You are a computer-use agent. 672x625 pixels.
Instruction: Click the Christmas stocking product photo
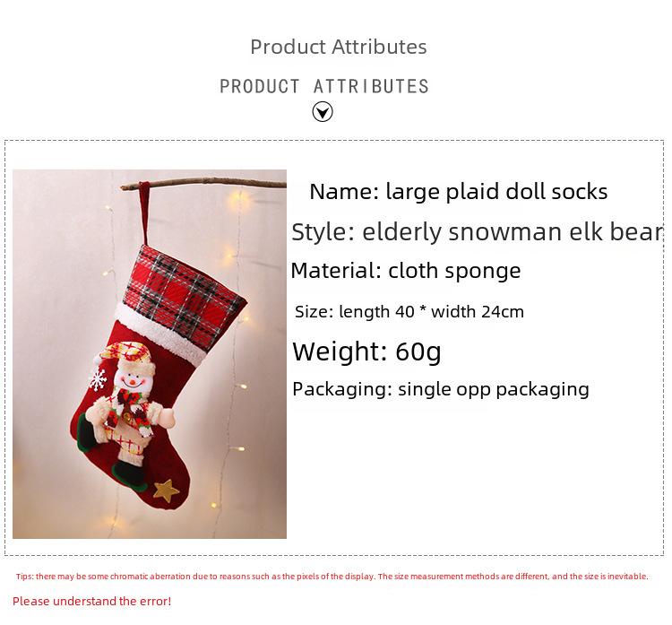[150, 354]
